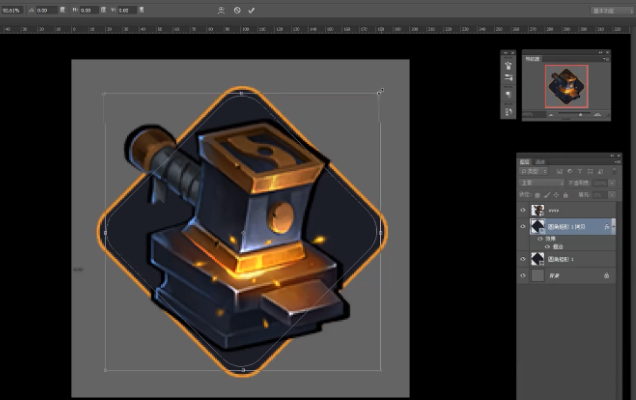Open the blend mode dropdown
The width and height of the screenshot is (636, 400).
543,183
